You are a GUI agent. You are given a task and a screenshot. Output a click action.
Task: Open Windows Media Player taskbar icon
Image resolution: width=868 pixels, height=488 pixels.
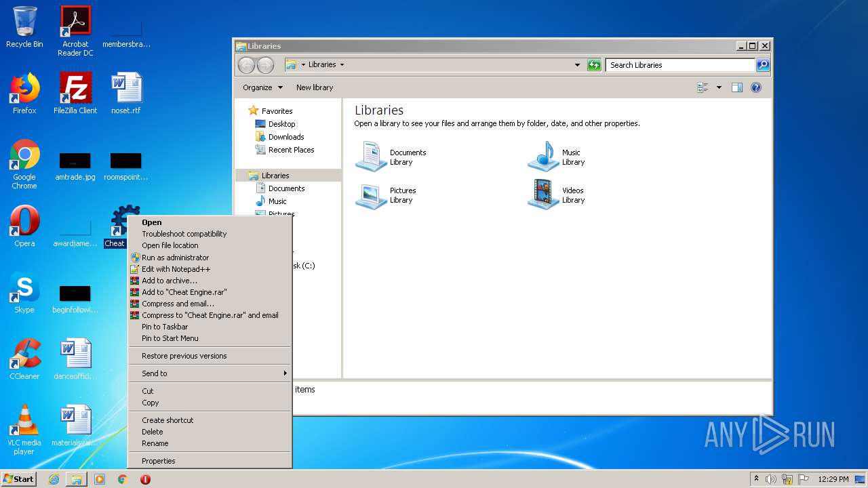100,479
